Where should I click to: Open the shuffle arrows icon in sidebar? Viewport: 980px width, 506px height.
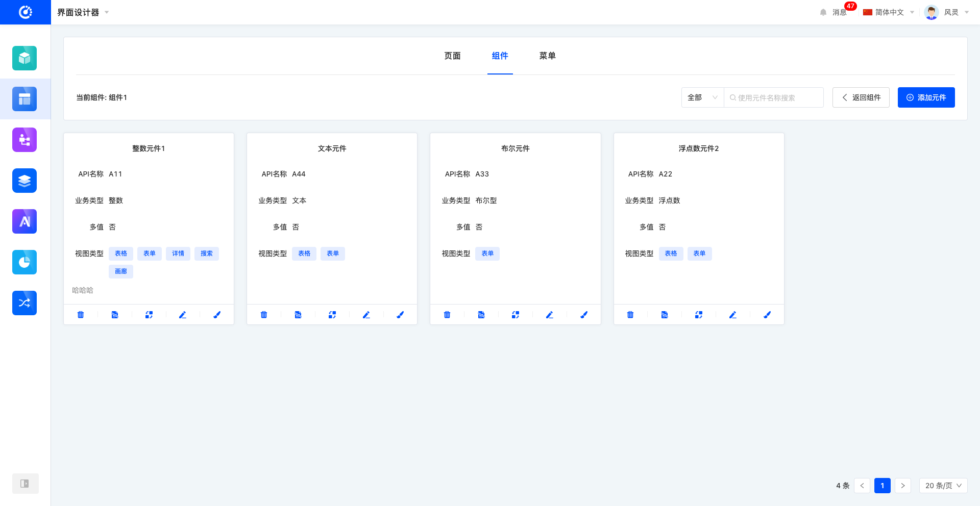click(x=24, y=303)
